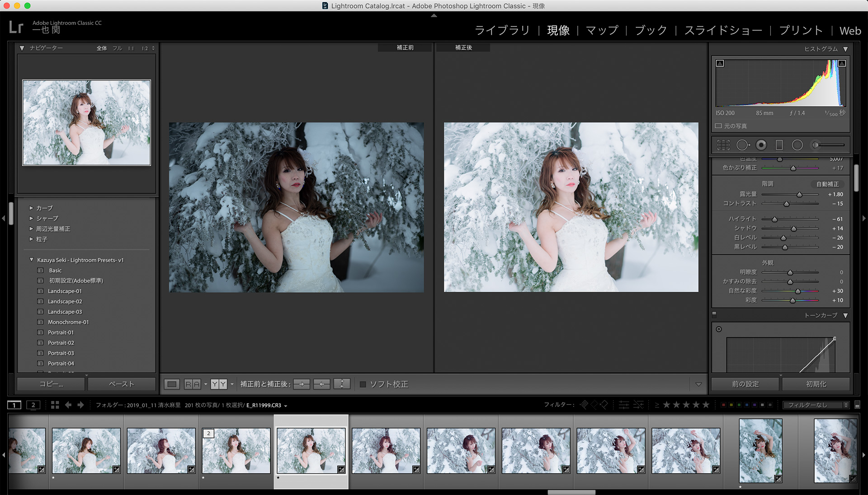The image size is (868, 495).
Task: Toggle yellow color label filter
Action: (x=731, y=405)
